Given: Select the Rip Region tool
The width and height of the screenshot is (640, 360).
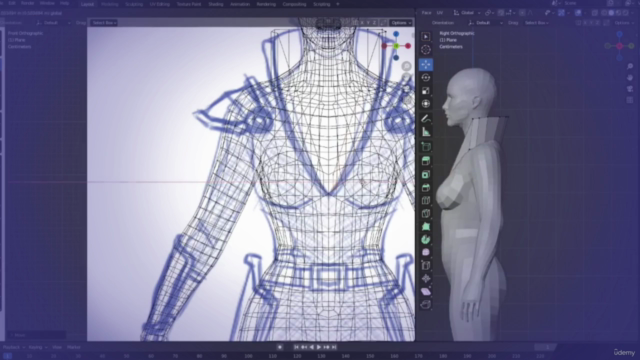Looking at the screenshot, I should coord(426,304).
